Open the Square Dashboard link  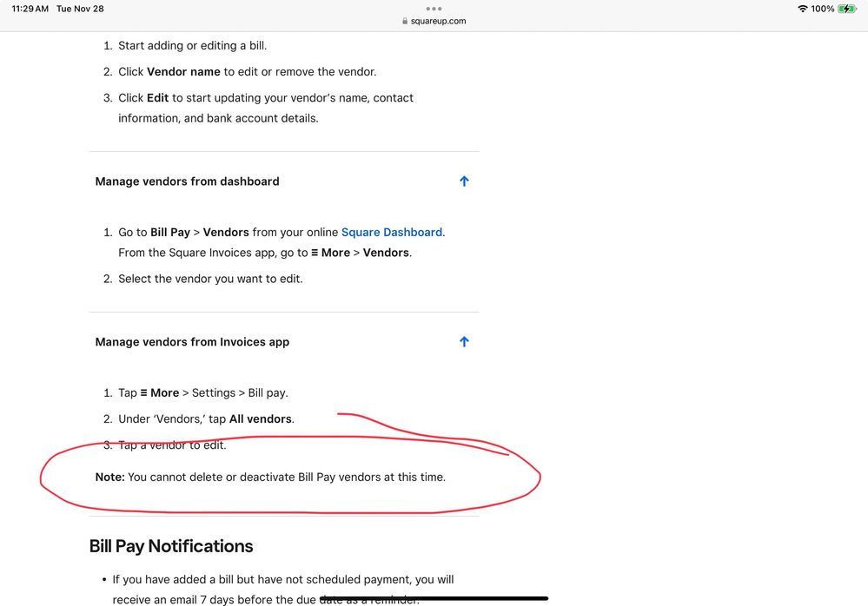pos(391,232)
